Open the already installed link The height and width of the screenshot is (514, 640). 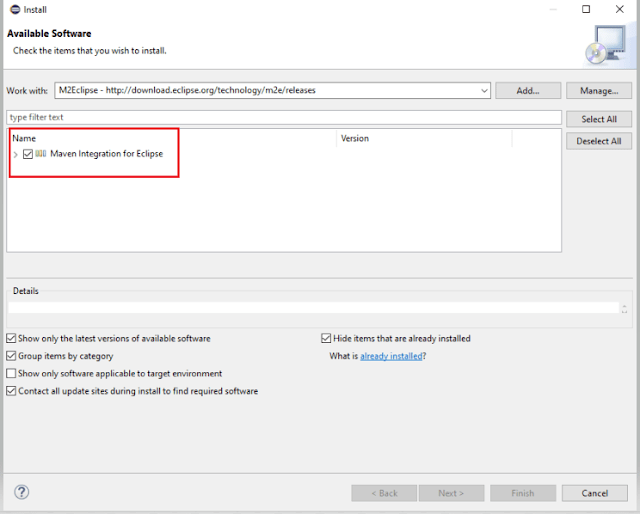(391, 356)
